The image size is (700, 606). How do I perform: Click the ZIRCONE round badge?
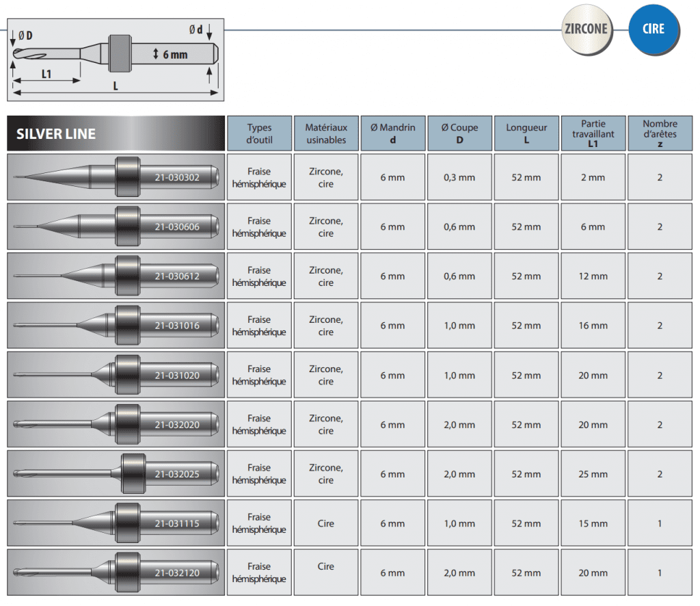point(585,30)
